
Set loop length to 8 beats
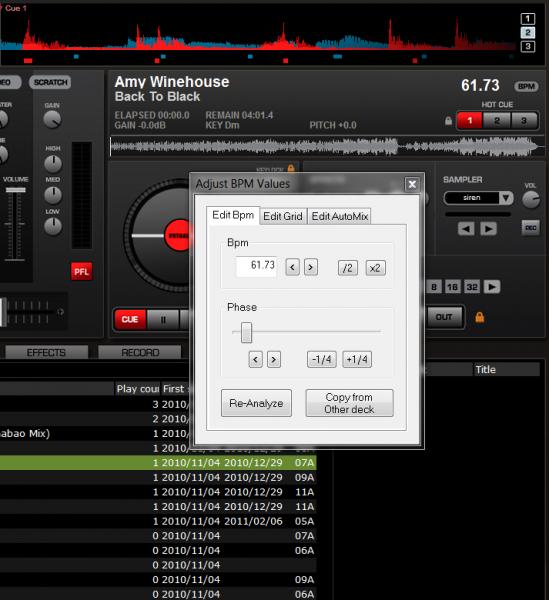pos(434,287)
